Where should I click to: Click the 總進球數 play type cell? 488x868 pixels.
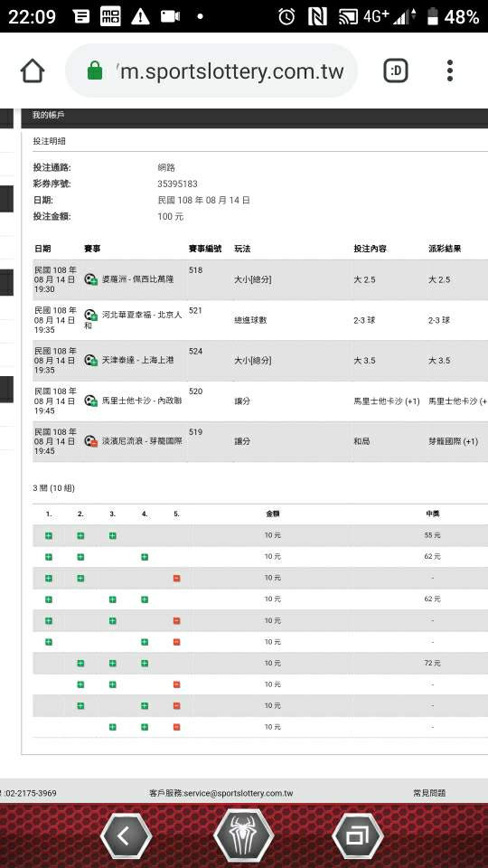point(250,320)
